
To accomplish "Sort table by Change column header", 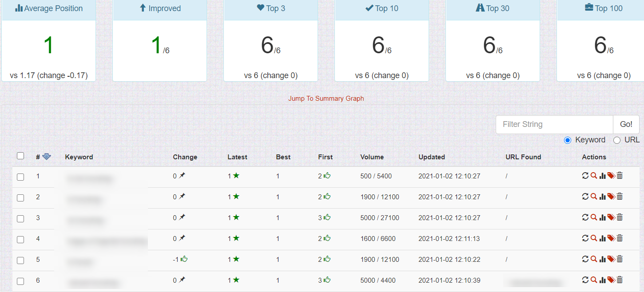I will click(185, 157).
